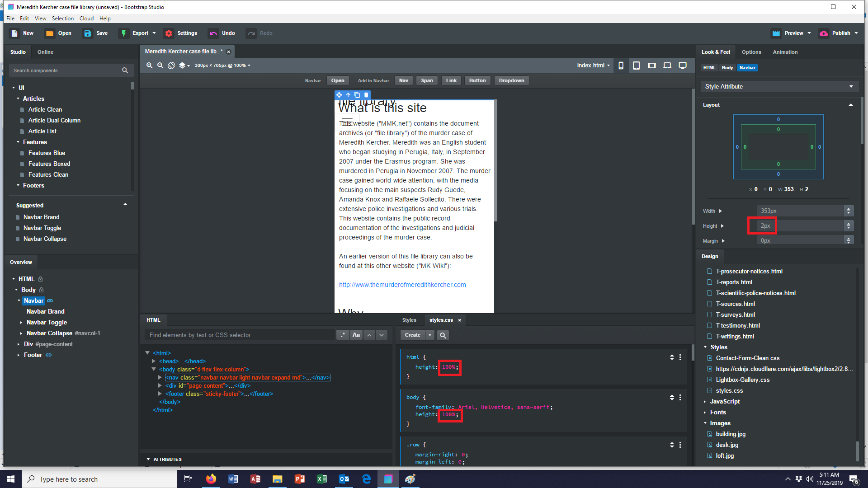
Task: Expand the Export options arrow
Action: click(154, 33)
